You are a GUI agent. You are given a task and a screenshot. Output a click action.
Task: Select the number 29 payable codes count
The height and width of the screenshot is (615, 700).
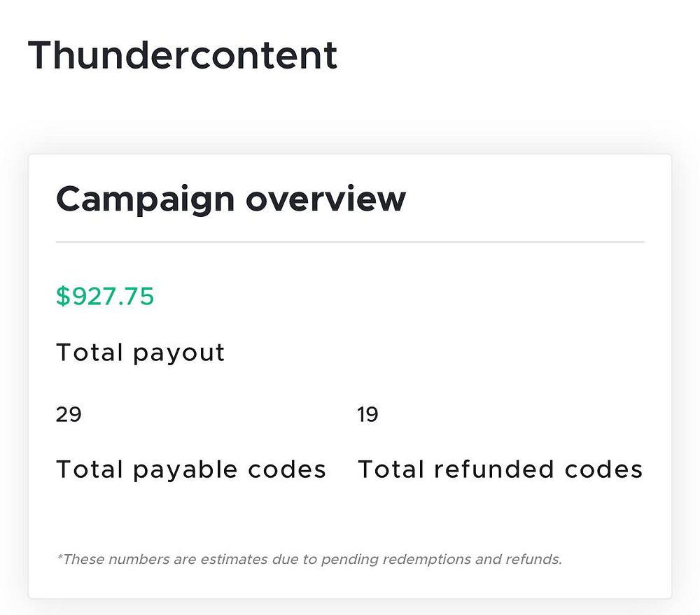[69, 415]
